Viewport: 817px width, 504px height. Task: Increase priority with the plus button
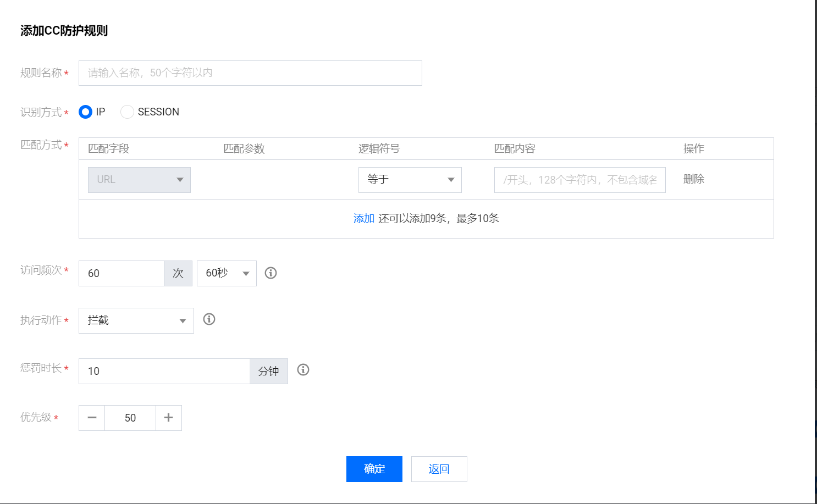[169, 418]
